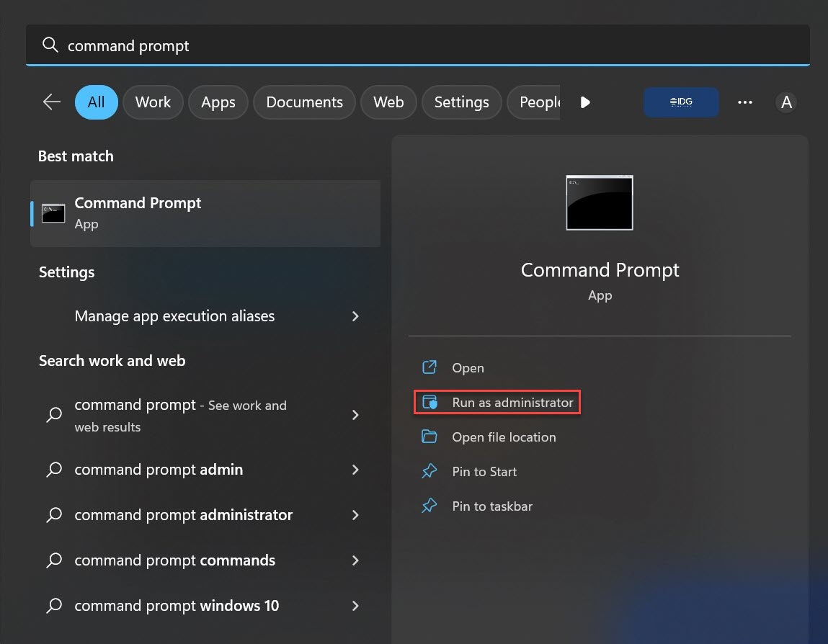
Task: Expand chevron for 'command prompt administrator'
Action: 355,514
